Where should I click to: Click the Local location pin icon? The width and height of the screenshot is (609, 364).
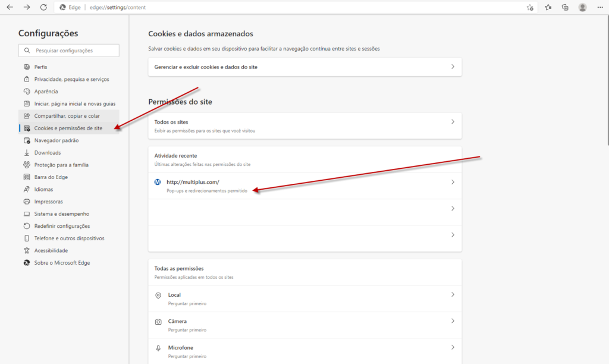point(158,296)
